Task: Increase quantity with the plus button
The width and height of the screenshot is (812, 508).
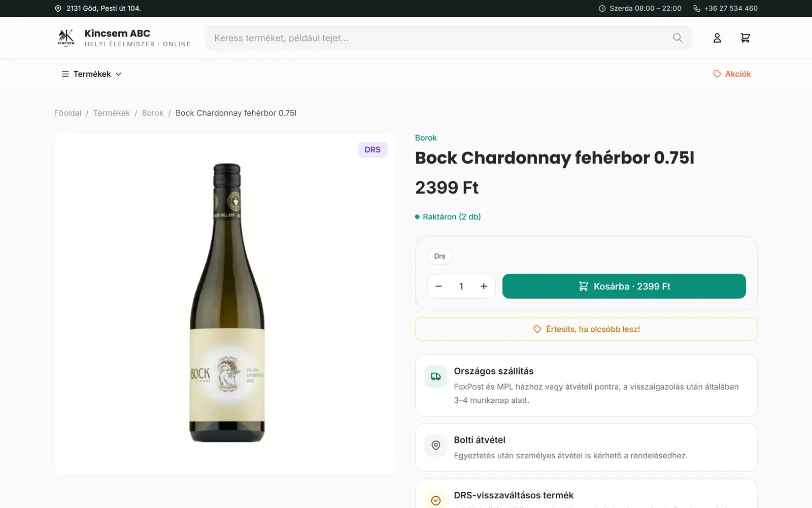Action: (484, 287)
